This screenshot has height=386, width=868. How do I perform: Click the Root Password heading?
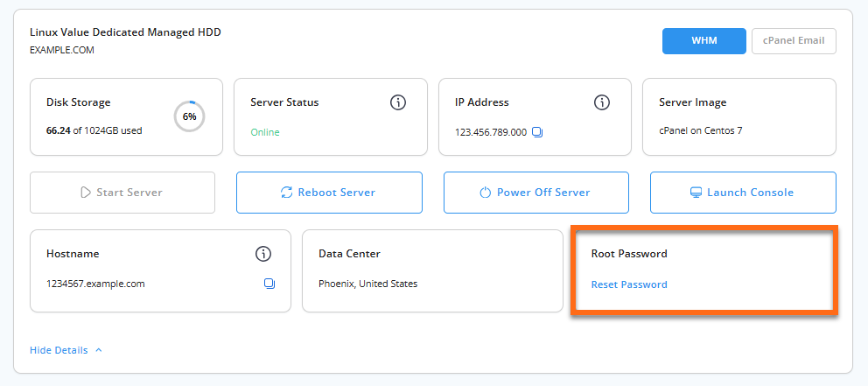point(629,254)
